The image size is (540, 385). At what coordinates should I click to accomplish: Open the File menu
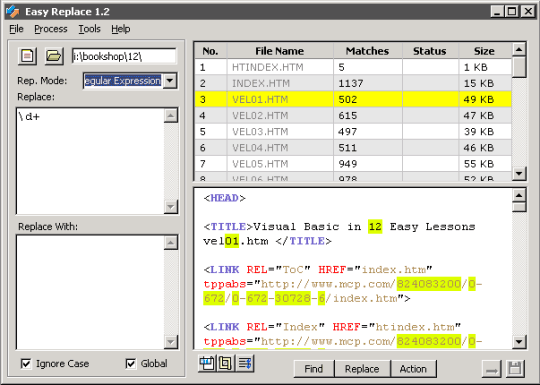16,29
